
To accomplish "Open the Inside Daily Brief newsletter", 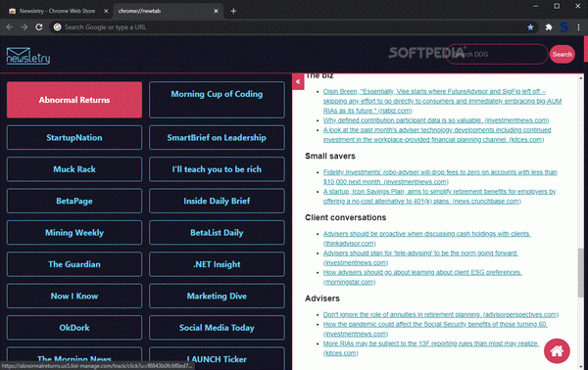I will [217, 201].
